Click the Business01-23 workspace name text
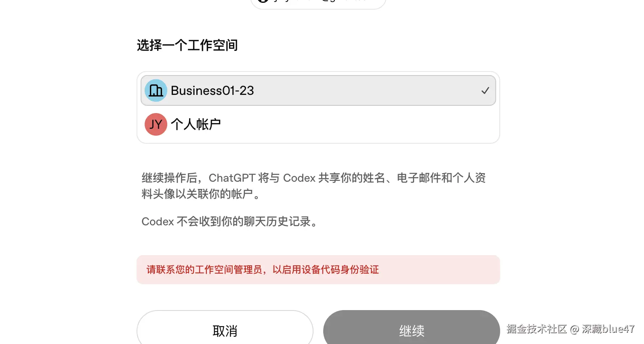Image resolution: width=644 pixels, height=344 pixels. 212,90
